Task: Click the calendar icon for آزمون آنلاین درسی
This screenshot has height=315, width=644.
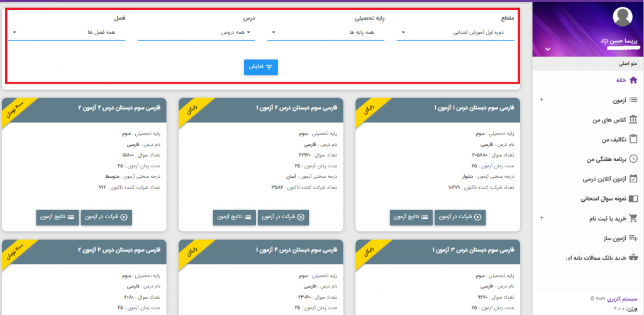Action: point(633,179)
